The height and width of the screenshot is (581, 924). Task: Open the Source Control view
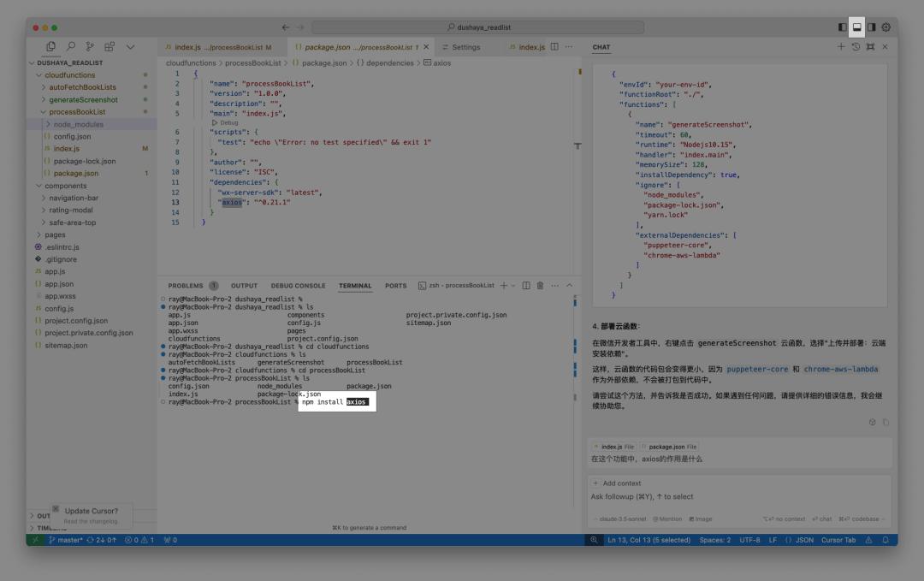[90, 47]
